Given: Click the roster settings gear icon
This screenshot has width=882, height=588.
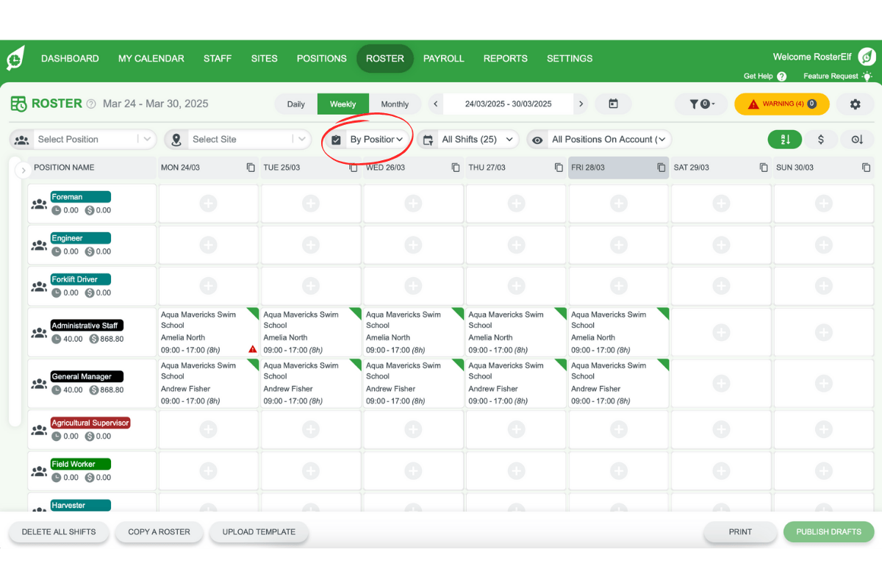Looking at the screenshot, I should tap(855, 104).
